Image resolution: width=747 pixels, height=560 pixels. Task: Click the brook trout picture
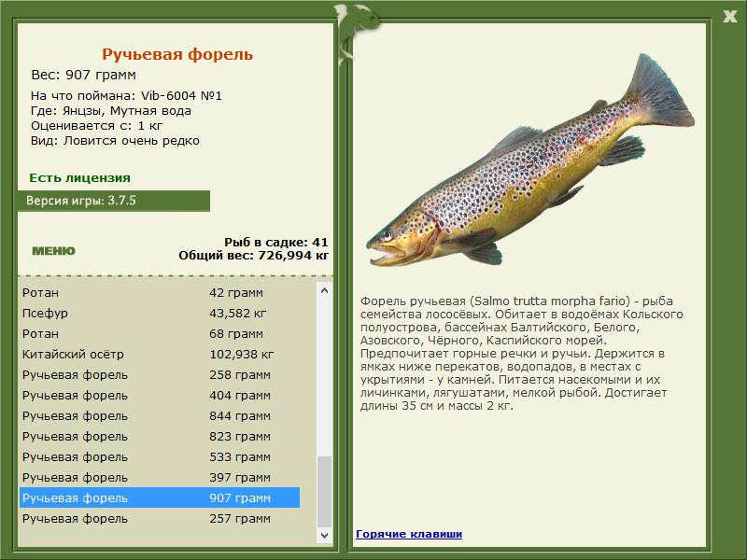[529, 161]
